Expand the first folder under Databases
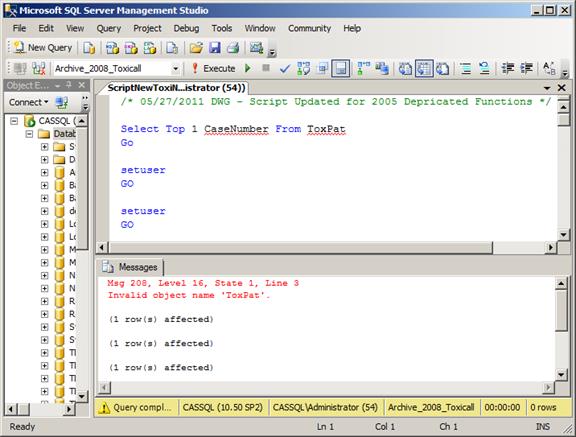The height and width of the screenshot is (437, 576). [44, 147]
